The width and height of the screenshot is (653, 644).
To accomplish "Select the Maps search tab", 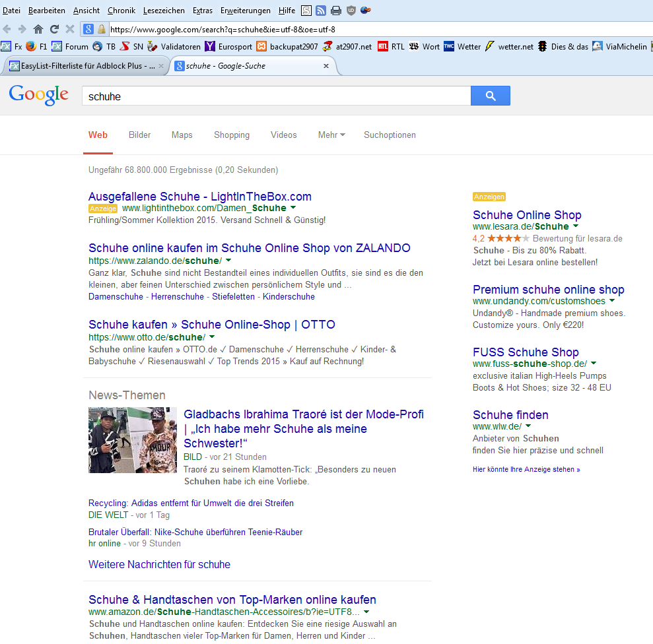I will (x=182, y=135).
